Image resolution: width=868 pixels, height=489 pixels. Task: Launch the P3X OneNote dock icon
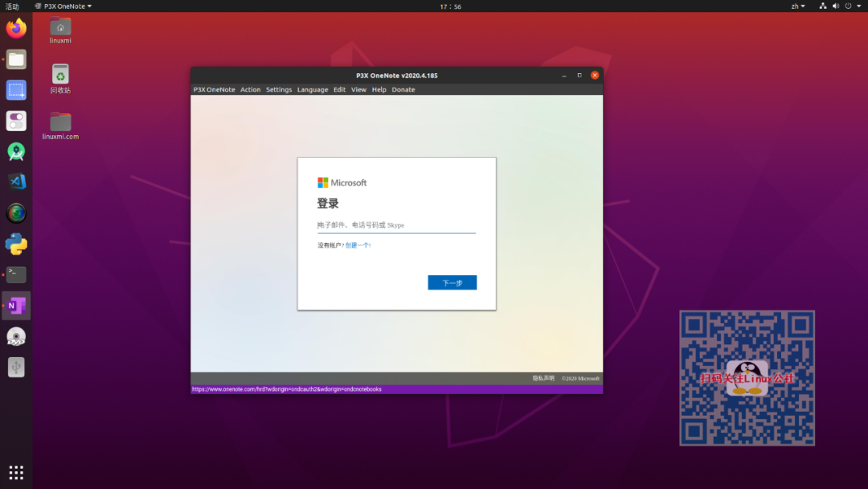pyautogui.click(x=16, y=306)
